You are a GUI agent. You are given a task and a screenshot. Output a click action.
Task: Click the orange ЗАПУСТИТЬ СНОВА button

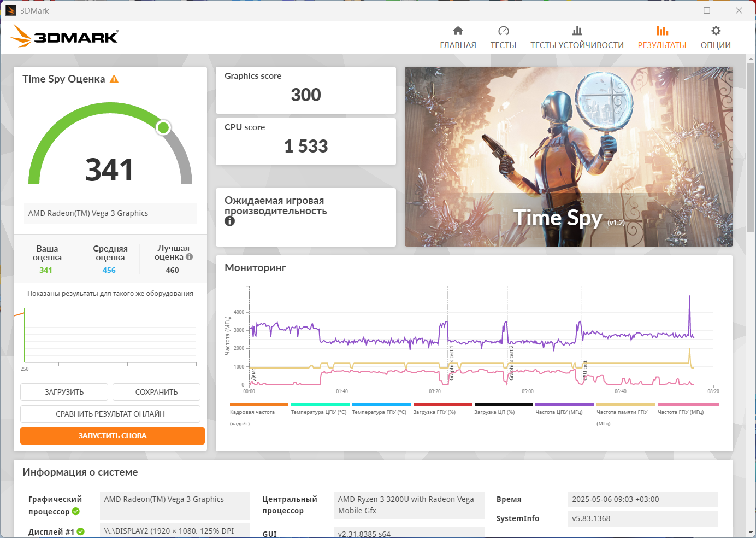tap(113, 436)
